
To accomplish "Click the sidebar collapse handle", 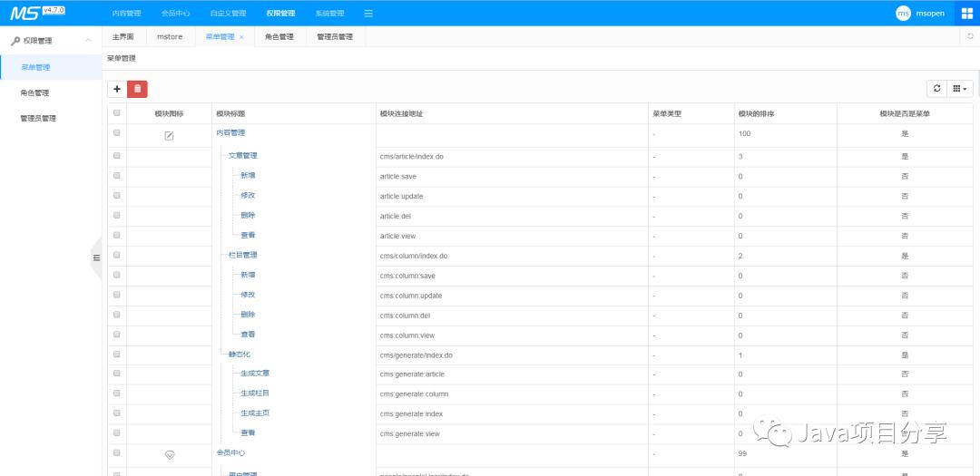I will point(96,257).
